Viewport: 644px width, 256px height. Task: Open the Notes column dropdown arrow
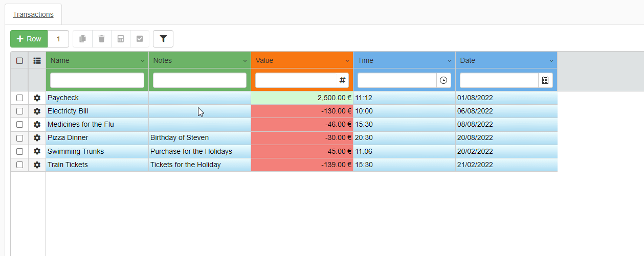point(245,60)
